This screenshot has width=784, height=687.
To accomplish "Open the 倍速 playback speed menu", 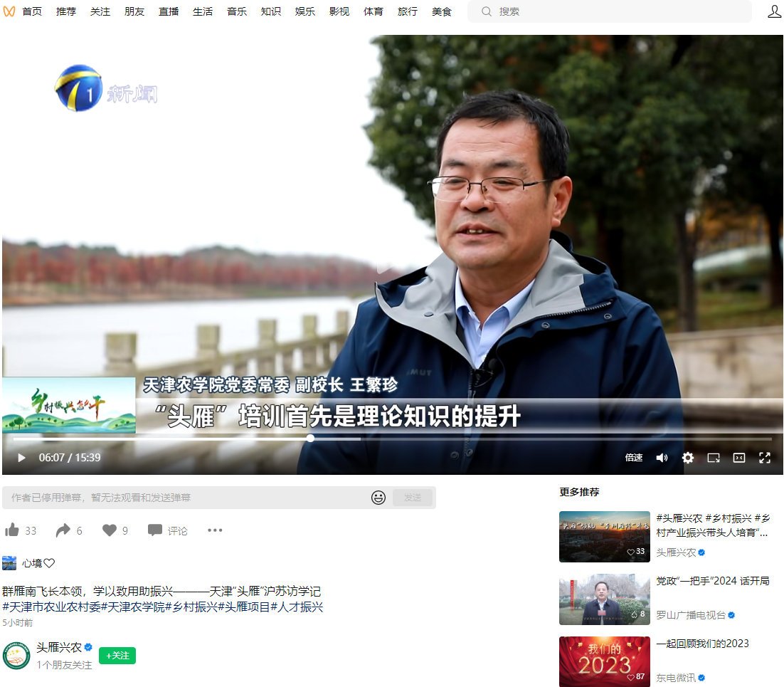I will tap(634, 458).
